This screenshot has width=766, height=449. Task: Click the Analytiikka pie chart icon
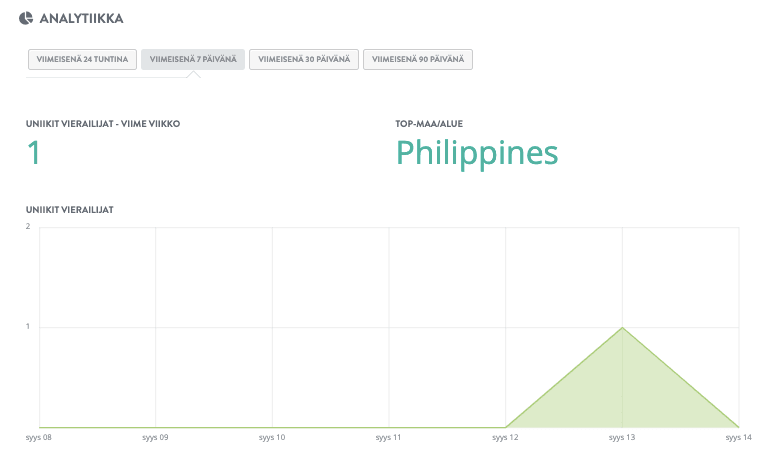point(26,17)
